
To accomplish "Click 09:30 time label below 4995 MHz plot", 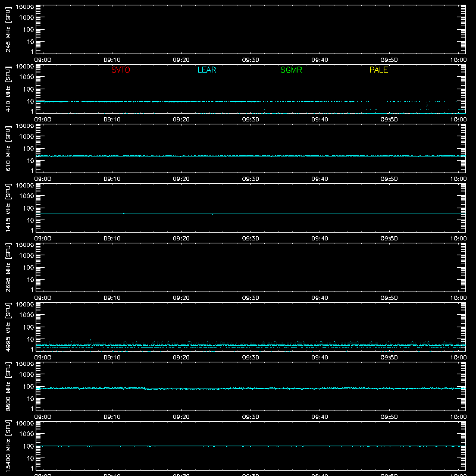I will coord(250,358).
